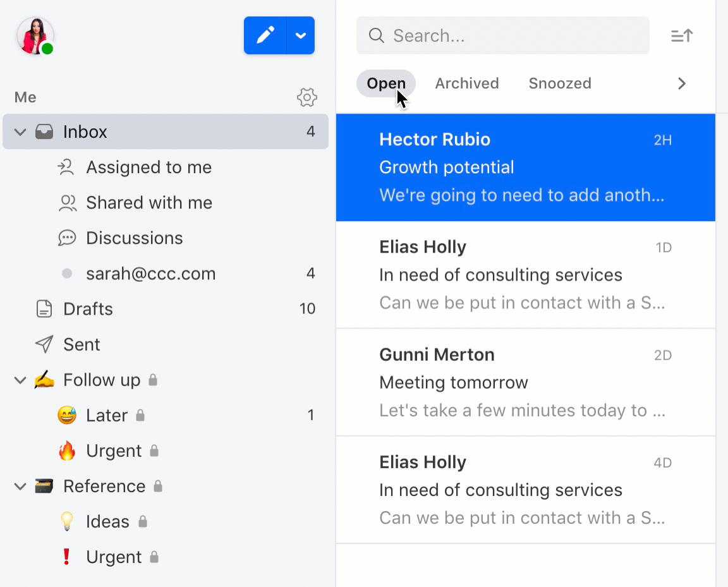Image resolution: width=728 pixels, height=587 pixels.
Task: Click the Me section label
Action: click(x=25, y=97)
